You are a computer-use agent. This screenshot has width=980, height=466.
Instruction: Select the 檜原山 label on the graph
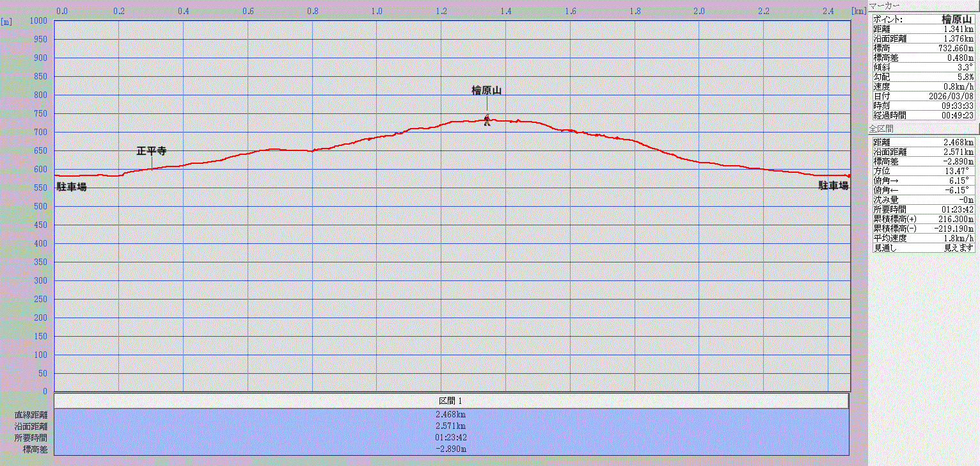pyautogui.click(x=487, y=91)
